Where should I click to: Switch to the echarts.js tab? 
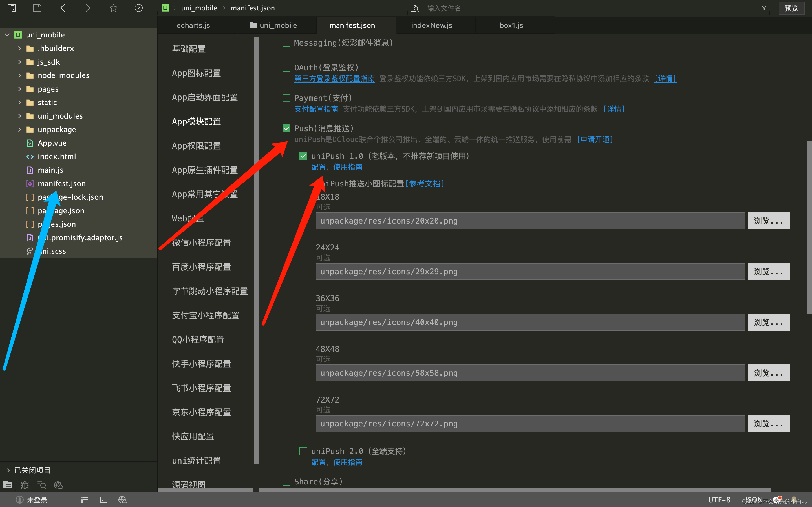click(x=193, y=25)
